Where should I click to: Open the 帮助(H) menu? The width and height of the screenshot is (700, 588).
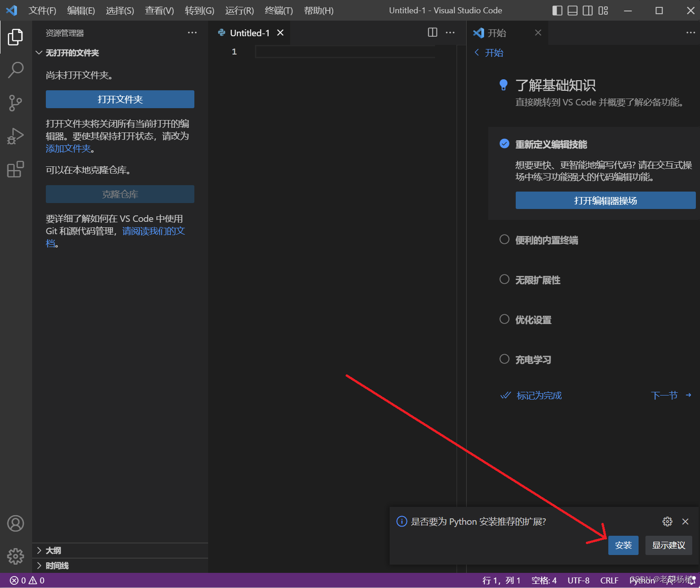319,11
